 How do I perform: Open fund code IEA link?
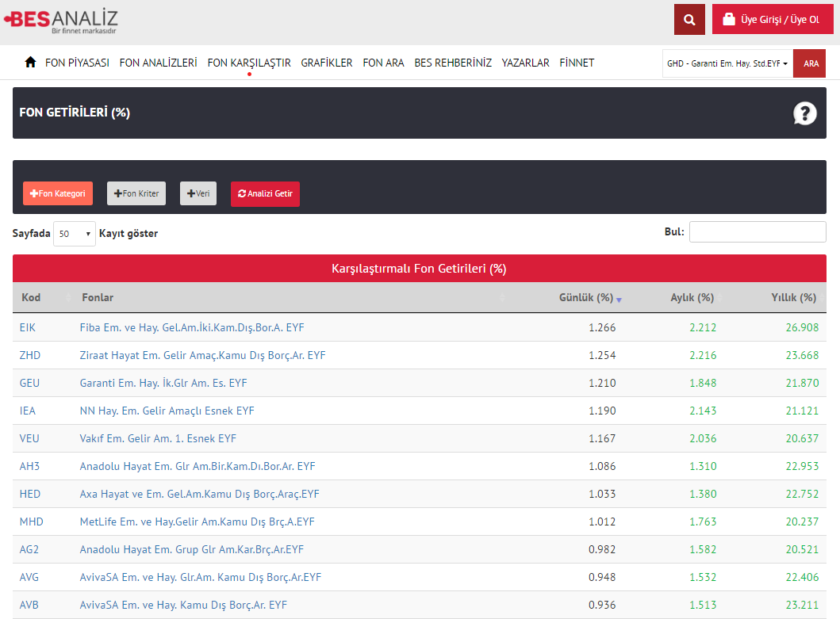27,411
